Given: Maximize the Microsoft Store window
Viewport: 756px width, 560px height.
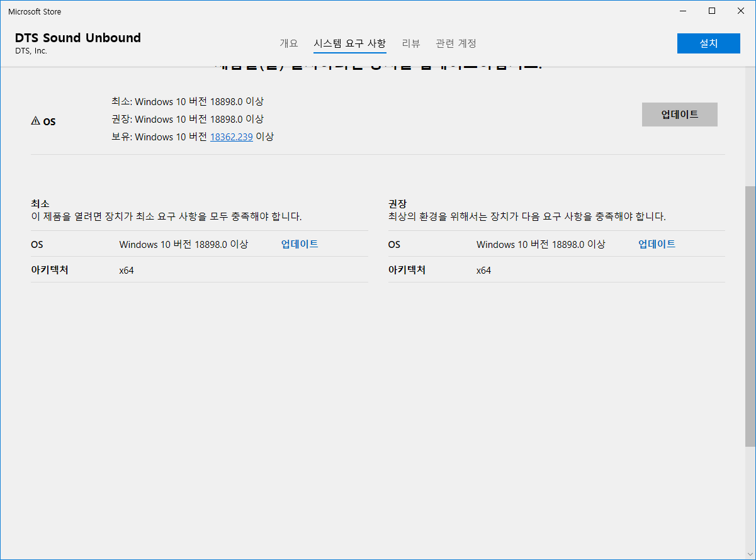Looking at the screenshot, I should point(712,11).
